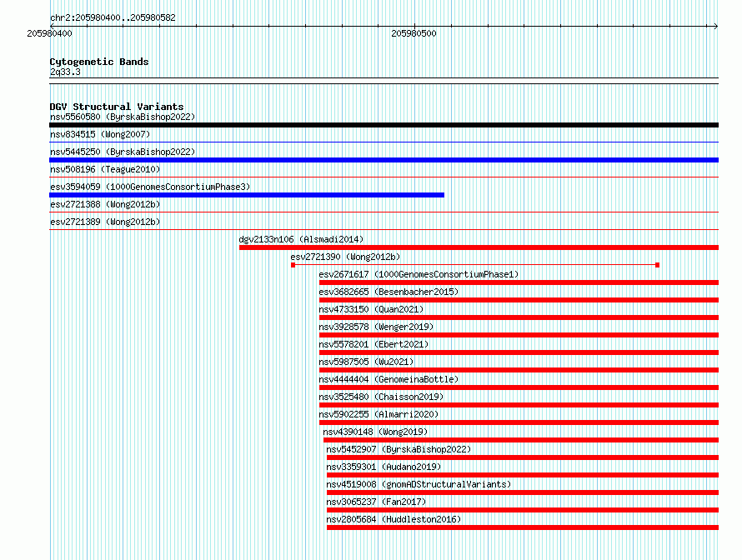
Task: Click the chr2:205980400..205980582 region label
Action: click(x=113, y=17)
